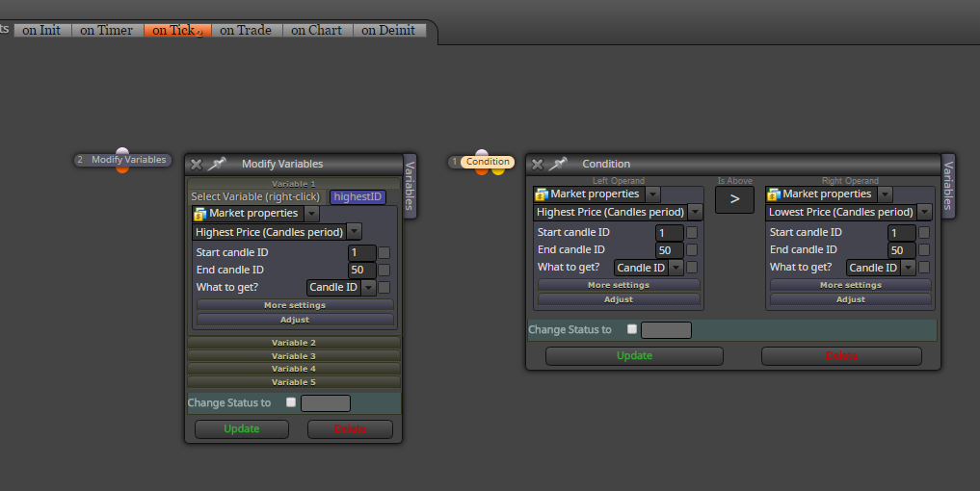Image resolution: width=980 pixels, height=491 pixels.
Task: Open Right Operand Lowest Price dropdown
Action: point(924,213)
